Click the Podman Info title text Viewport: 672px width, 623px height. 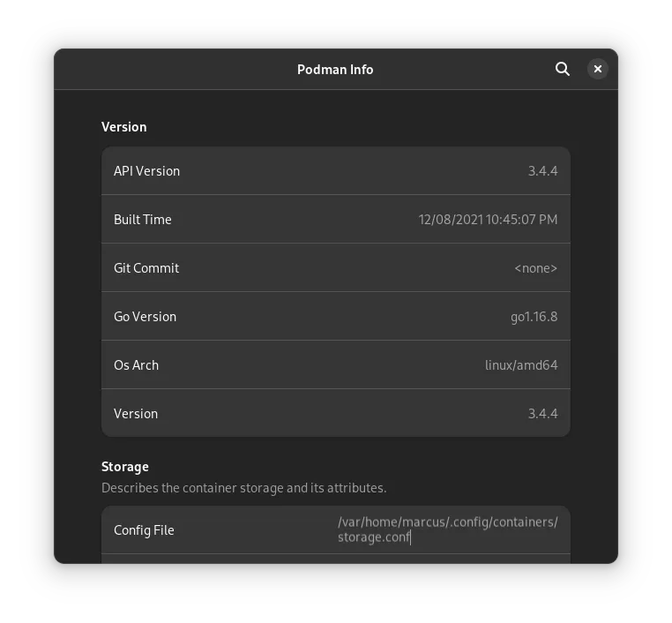[335, 70]
